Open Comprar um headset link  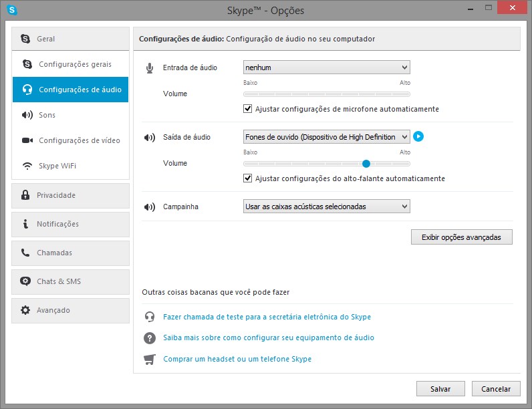tap(237, 359)
